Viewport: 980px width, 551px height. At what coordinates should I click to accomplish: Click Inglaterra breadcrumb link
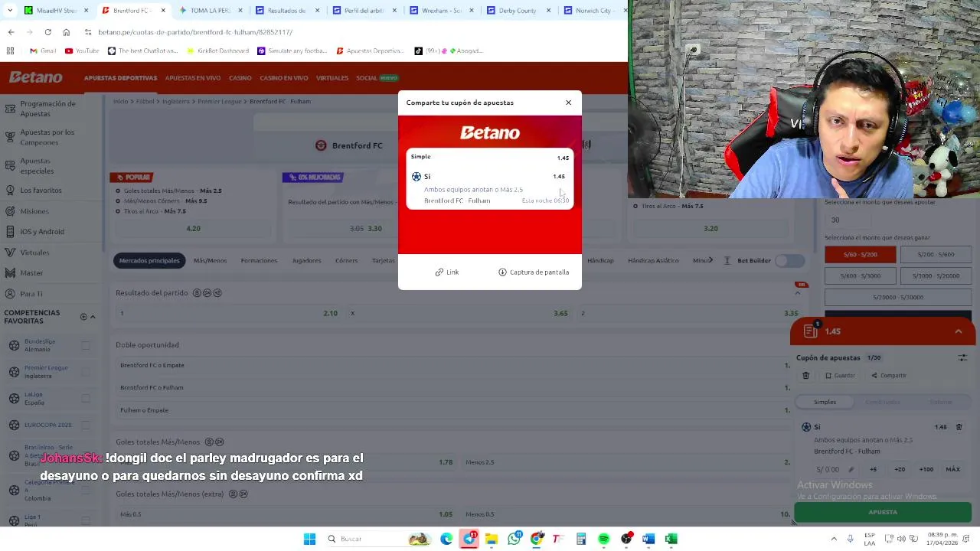175,101
